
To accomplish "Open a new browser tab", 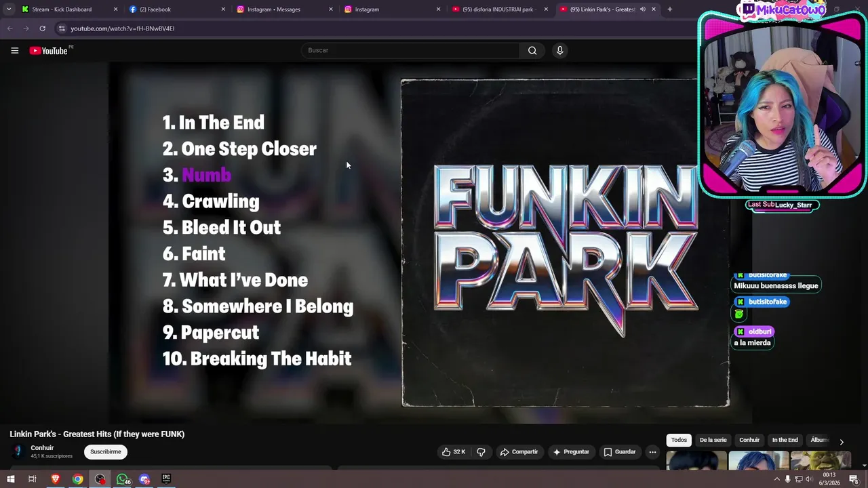I will click(670, 9).
